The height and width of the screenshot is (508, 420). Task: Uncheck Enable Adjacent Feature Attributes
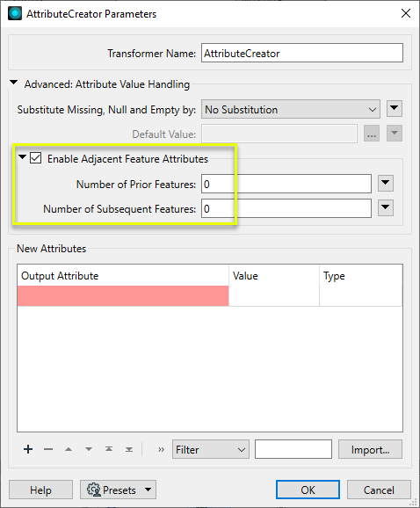pos(36,158)
